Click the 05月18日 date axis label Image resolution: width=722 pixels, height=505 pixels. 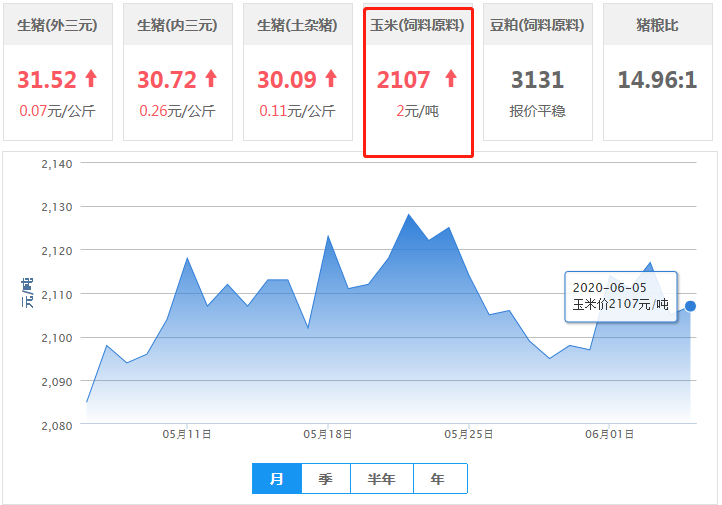point(328,434)
